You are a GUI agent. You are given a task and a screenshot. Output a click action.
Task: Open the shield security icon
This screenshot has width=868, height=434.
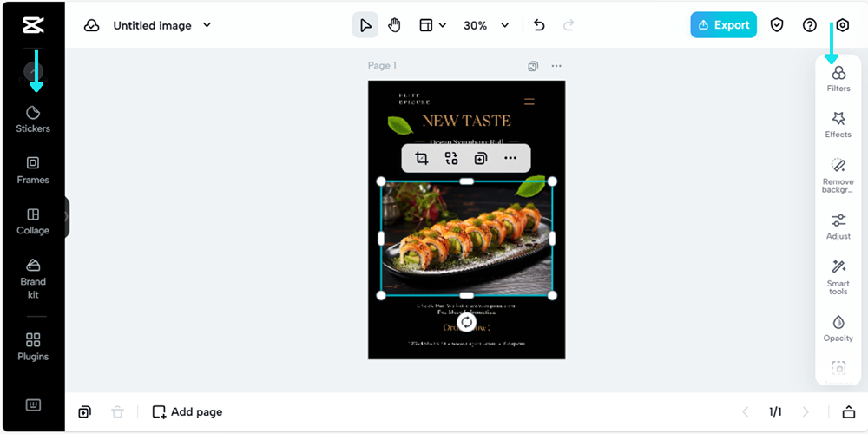pyautogui.click(x=777, y=25)
